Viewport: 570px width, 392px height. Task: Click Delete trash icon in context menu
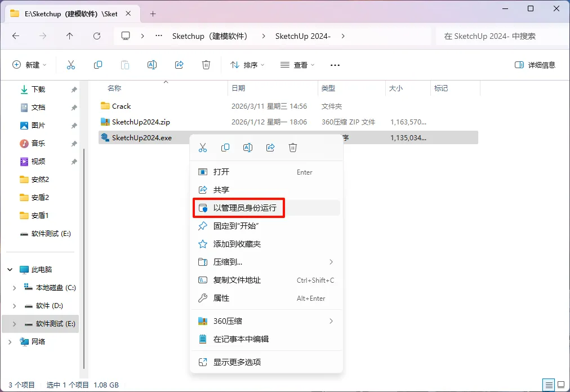click(x=293, y=148)
